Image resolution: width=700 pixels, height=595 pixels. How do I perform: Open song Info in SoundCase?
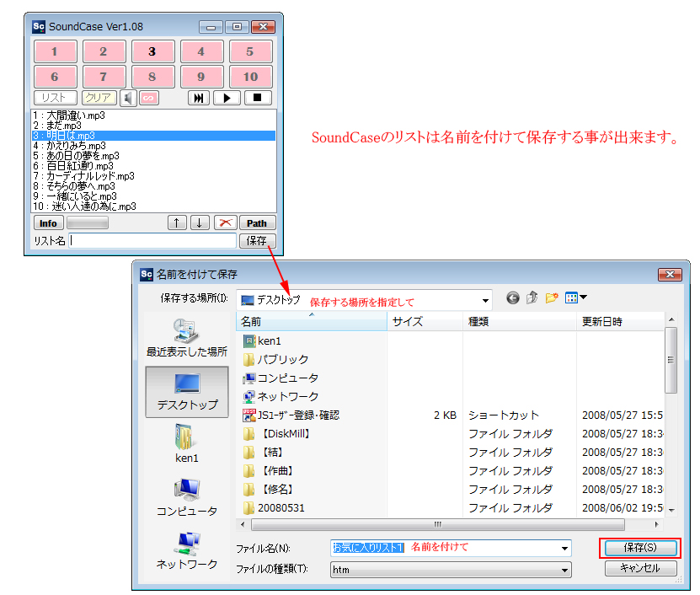48,222
